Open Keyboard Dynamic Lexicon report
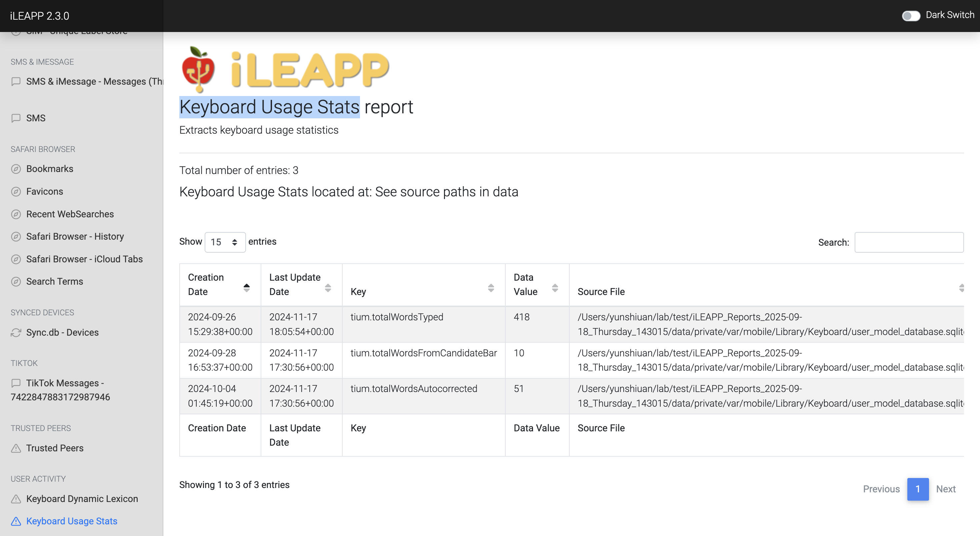This screenshot has width=980, height=536. (x=82, y=499)
